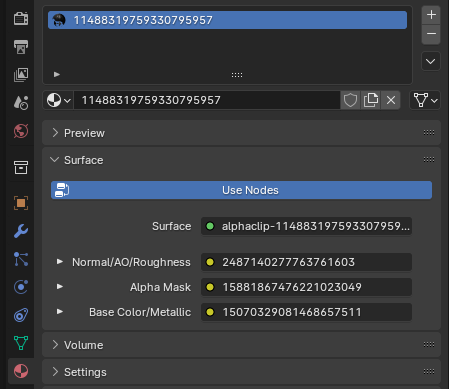Grab the Settings panel drag grip
The image size is (449, 389).
[429, 371]
